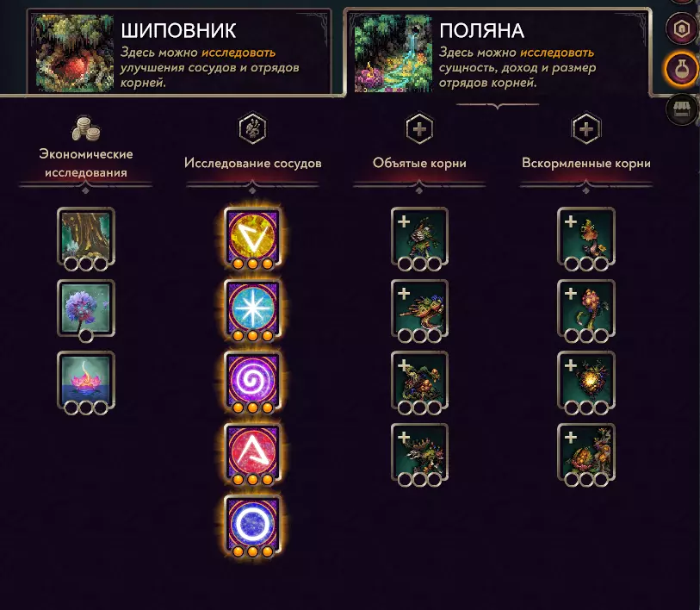Open the shop stall sidebar button
Viewport: 700px width, 610px height.
681,109
